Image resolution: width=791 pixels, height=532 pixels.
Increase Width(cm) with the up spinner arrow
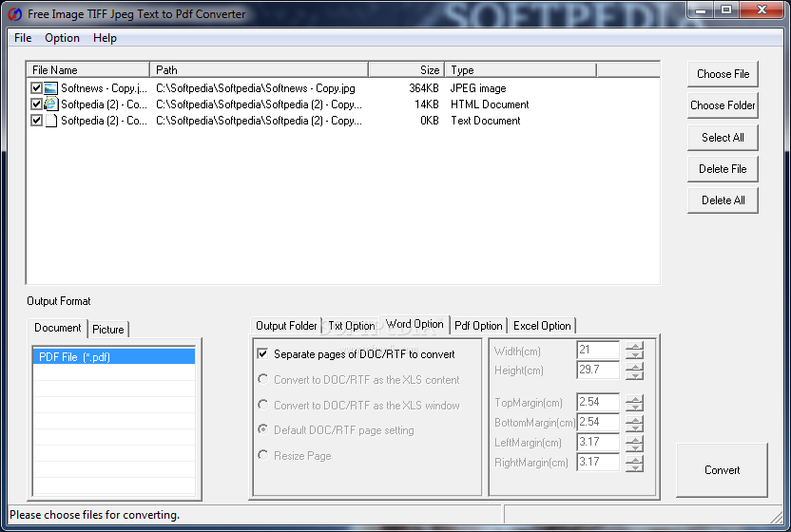(x=634, y=346)
